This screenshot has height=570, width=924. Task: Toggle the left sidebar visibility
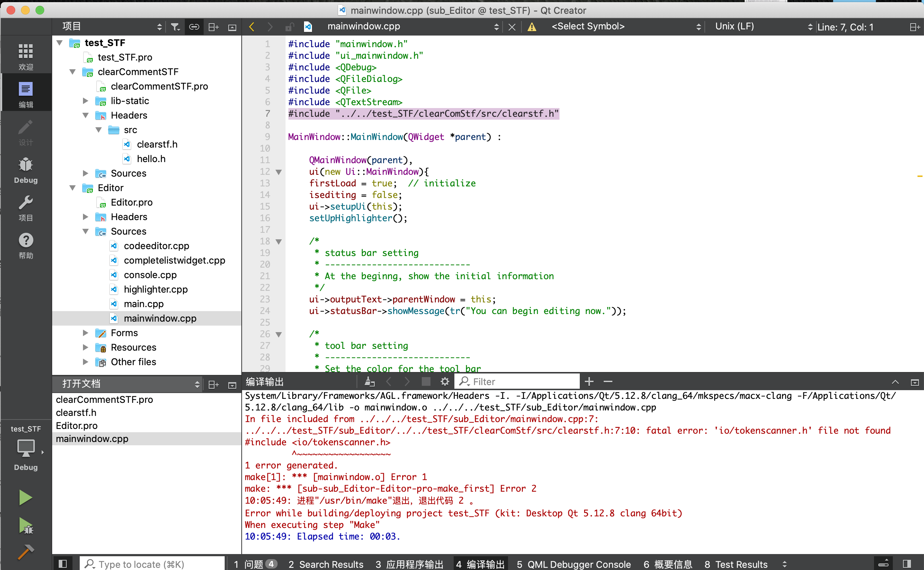(63, 563)
